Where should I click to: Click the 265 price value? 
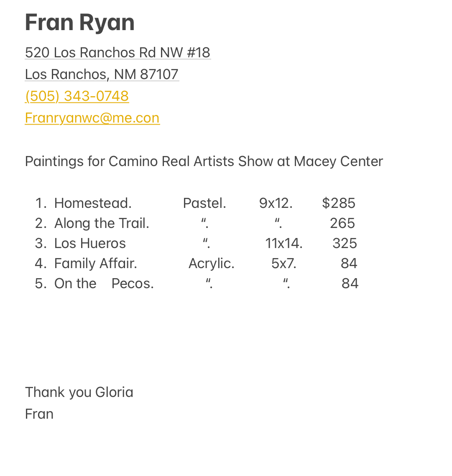(342, 223)
